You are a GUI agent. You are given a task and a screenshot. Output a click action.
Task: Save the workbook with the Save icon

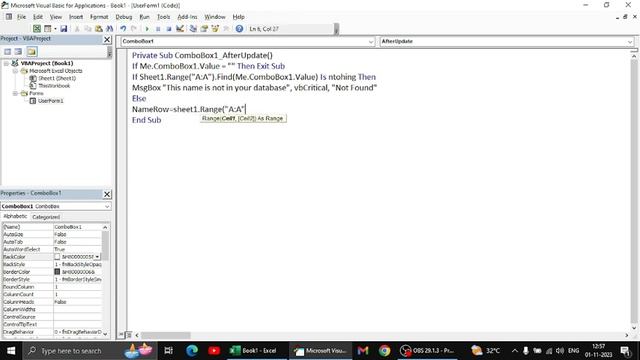tap(64, 29)
